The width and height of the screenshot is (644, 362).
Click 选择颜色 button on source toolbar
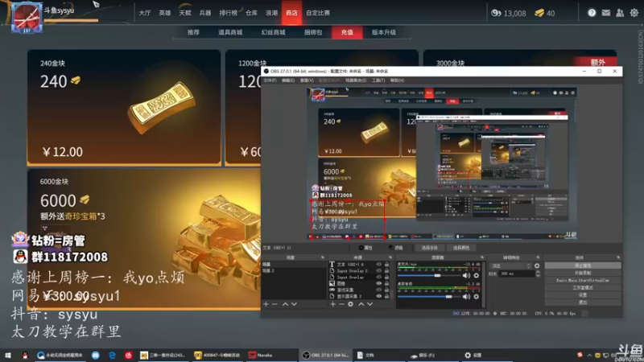point(460,248)
